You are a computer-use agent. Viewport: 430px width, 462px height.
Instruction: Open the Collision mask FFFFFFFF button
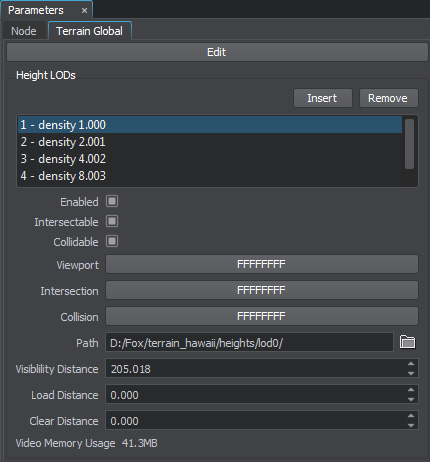pyautogui.click(x=262, y=316)
